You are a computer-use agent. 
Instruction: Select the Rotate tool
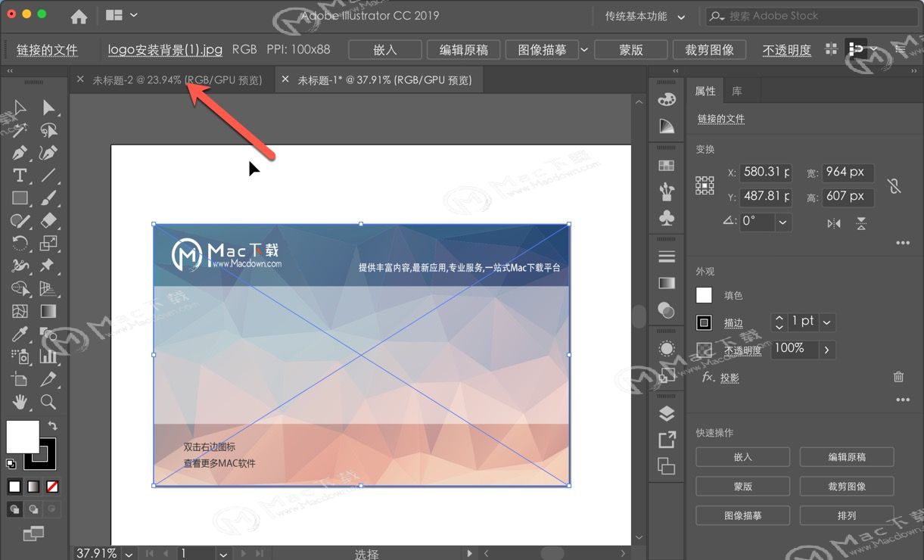20,243
